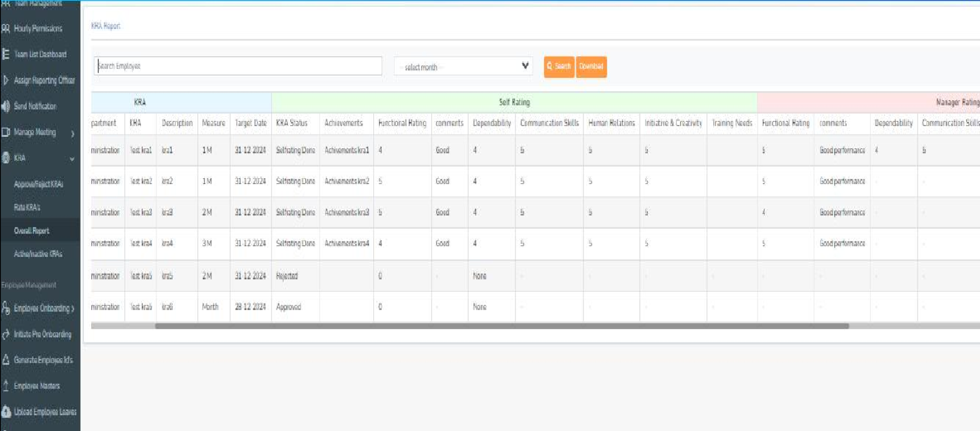This screenshot has height=431, width=980.
Task: Click the Manager Rating group header
Action: tap(957, 102)
